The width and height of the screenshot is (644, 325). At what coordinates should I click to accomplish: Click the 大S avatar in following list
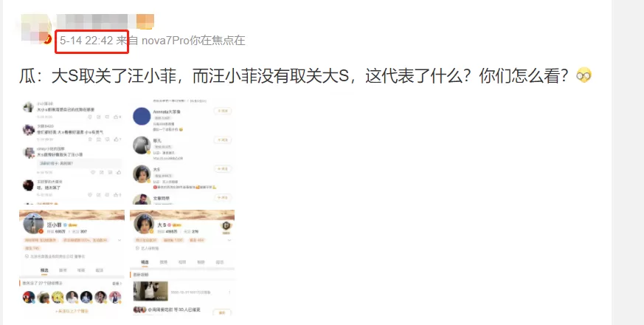click(142, 174)
